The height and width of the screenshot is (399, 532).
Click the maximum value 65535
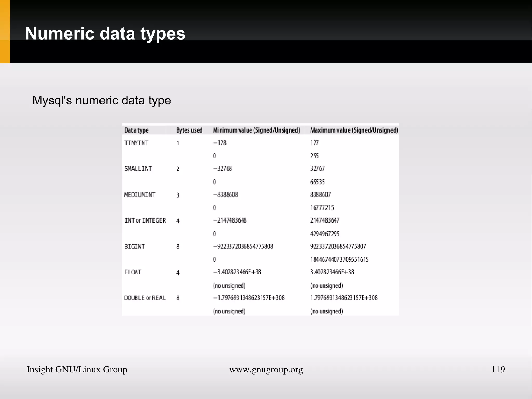click(x=317, y=182)
